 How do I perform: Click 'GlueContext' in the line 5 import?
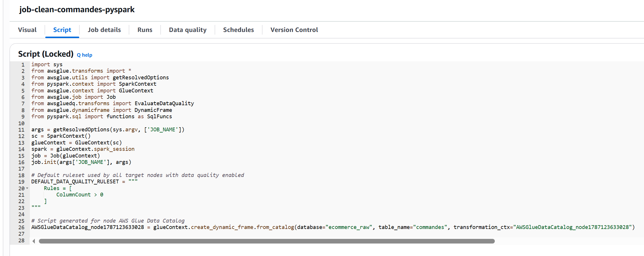136,91
